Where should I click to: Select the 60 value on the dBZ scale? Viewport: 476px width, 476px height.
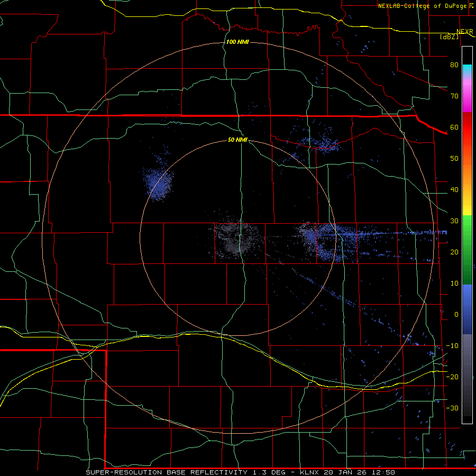pos(454,127)
